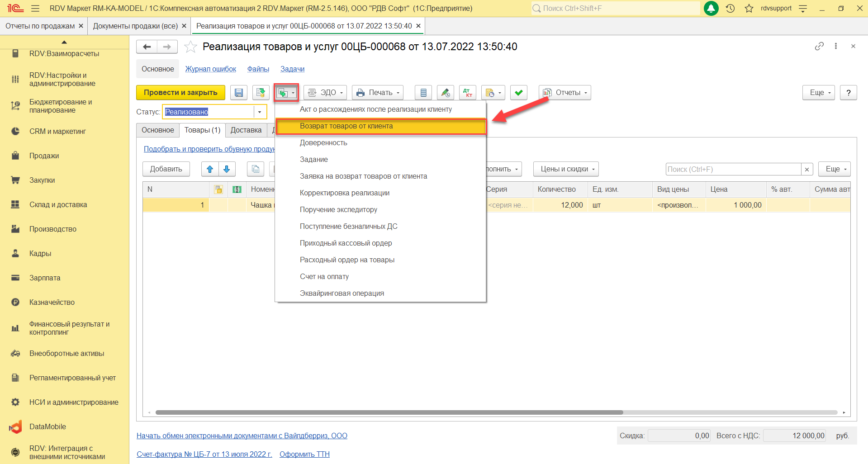Click the green checkmark toolbar icon
Image resolution: width=868 pixels, height=464 pixels.
tap(518, 93)
